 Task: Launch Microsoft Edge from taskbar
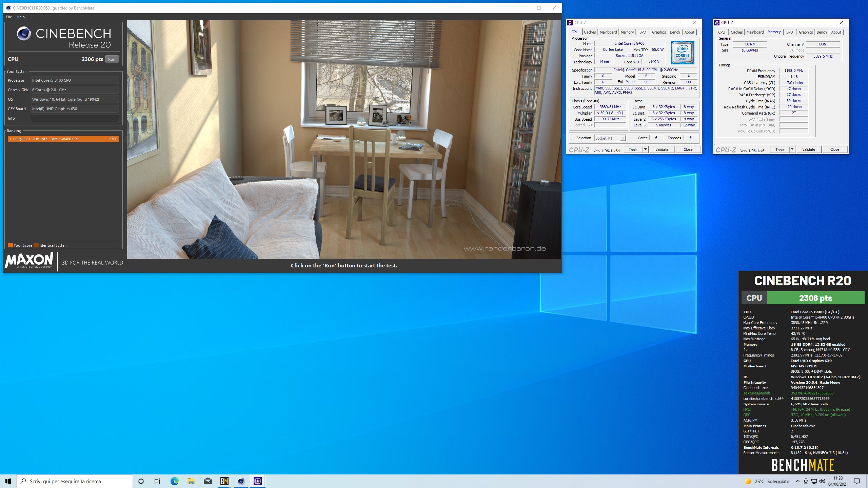pyautogui.click(x=174, y=481)
